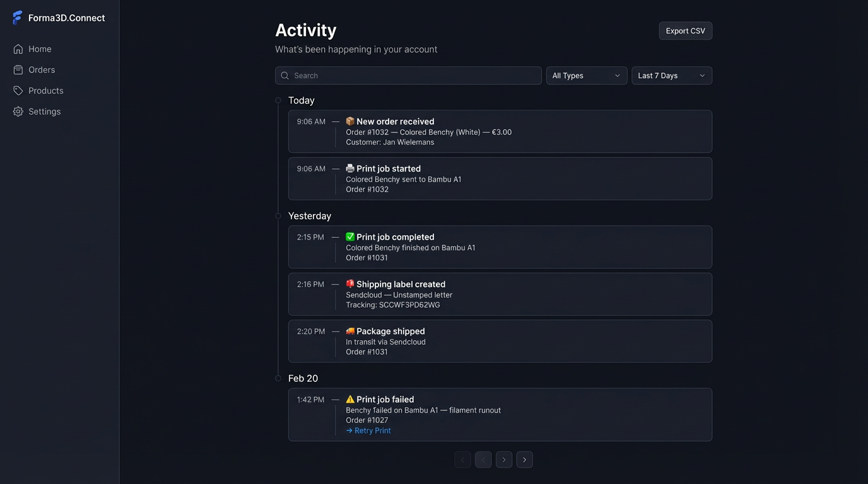Click the magnifying glass icon in the search bar
The height and width of the screenshot is (484, 868).
pyautogui.click(x=285, y=75)
